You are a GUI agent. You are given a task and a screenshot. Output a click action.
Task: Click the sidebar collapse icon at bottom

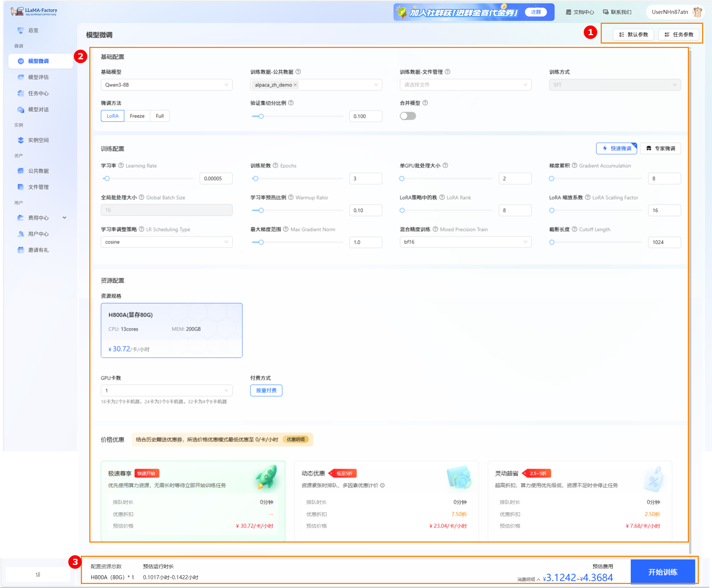point(38,574)
